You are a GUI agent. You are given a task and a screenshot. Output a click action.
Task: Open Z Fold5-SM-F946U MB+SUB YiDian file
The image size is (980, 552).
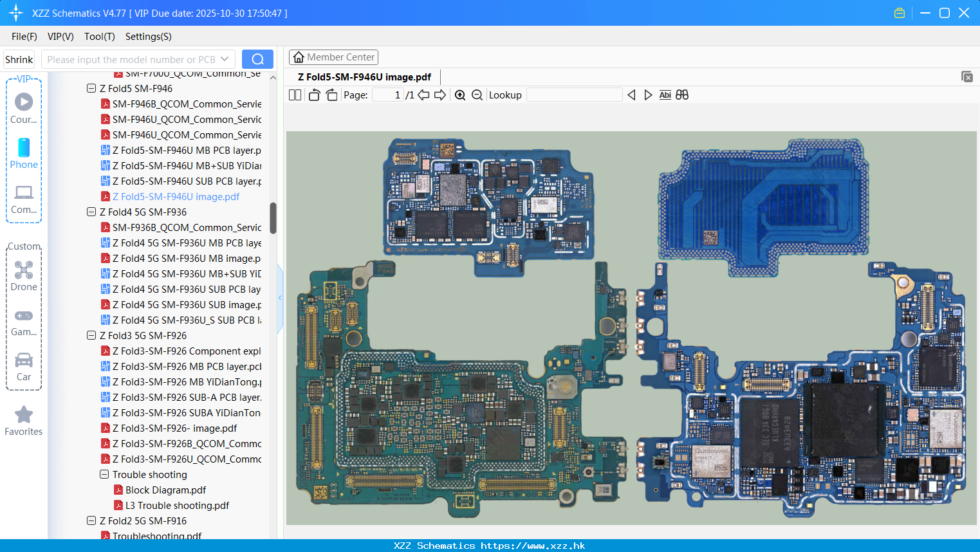[181, 165]
